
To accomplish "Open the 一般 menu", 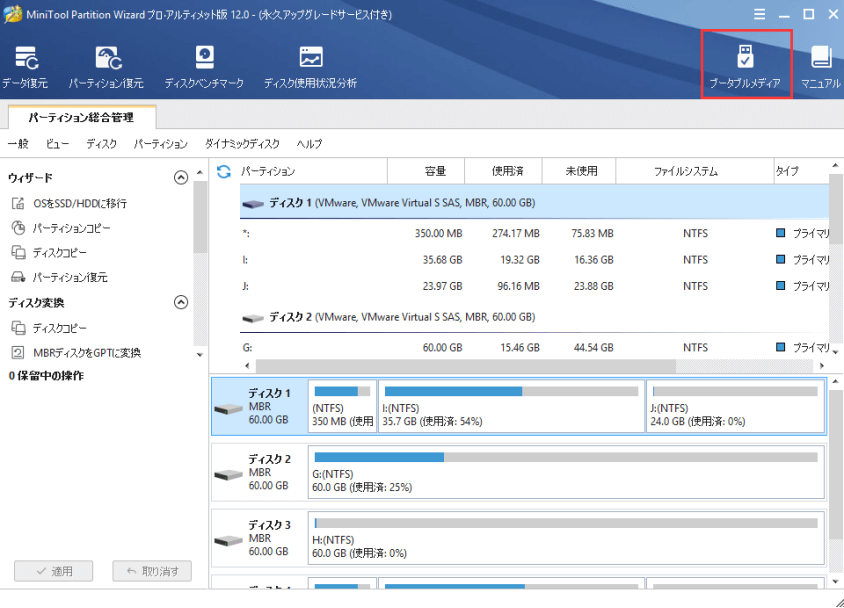I will click(18, 144).
